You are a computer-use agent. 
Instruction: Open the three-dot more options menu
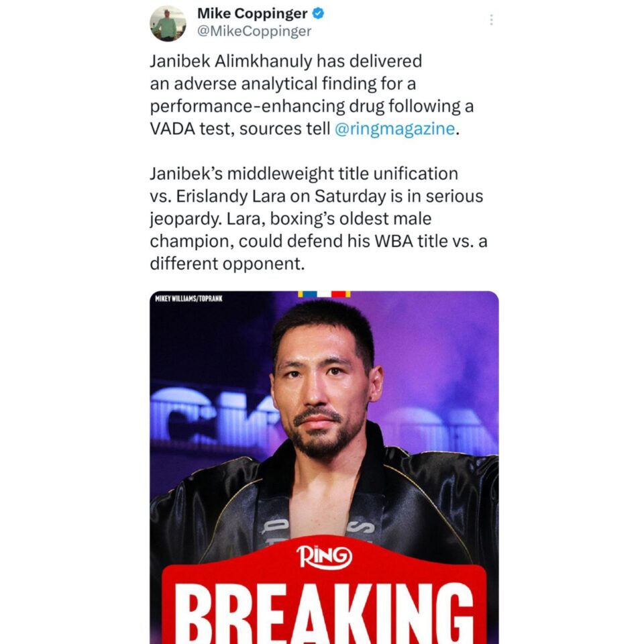(x=491, y=19)
